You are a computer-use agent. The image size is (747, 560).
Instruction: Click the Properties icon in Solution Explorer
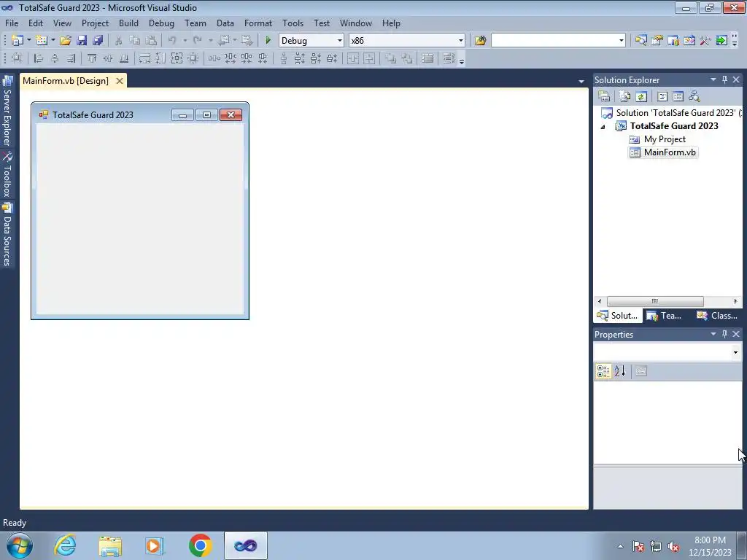click(x=604, y=97)
